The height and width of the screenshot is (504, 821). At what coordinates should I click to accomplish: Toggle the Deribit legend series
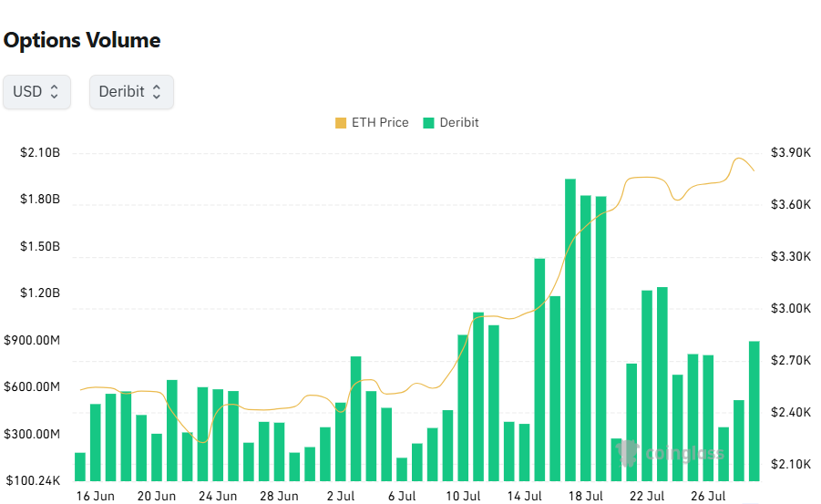[x=451, y=123]
